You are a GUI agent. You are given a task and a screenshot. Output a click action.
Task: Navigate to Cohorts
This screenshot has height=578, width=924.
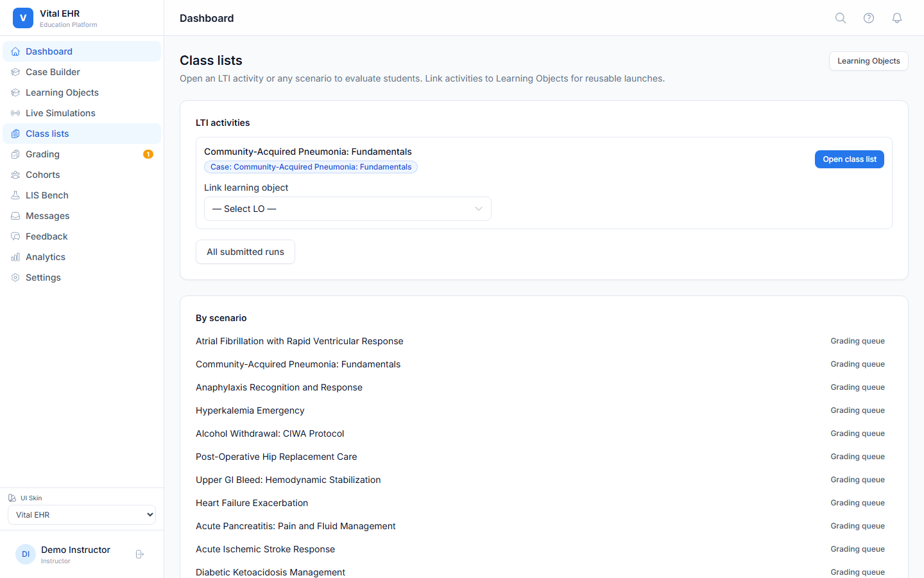(x=81, y=175)
